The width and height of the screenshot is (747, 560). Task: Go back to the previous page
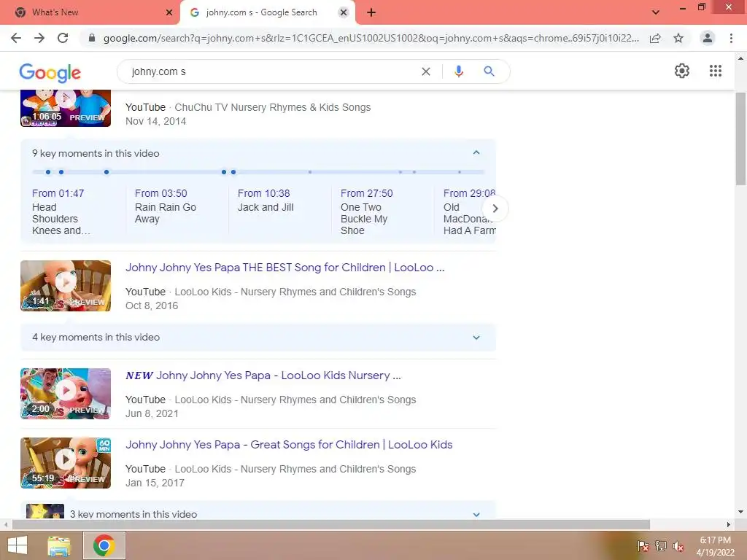16,38
